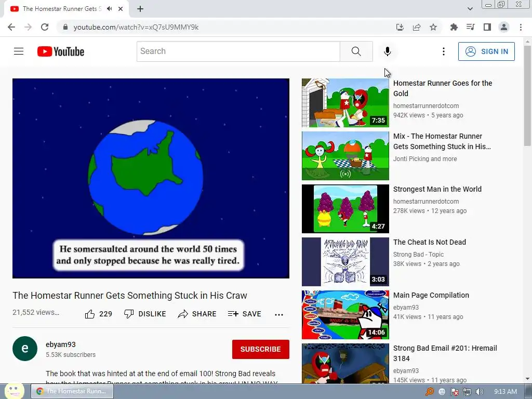This screenshot has width=532, height=399.
Task: Start voice search with the microphone icon
Action: (387, 51)
